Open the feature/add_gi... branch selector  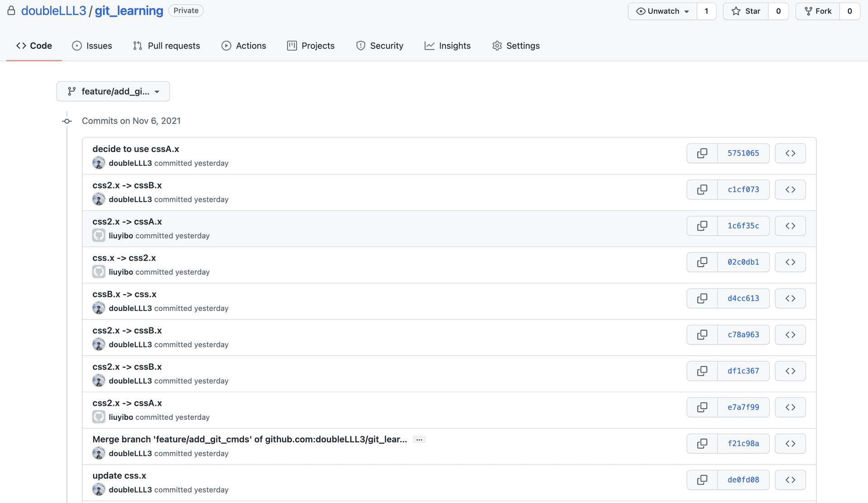click(x=113, y=91)
